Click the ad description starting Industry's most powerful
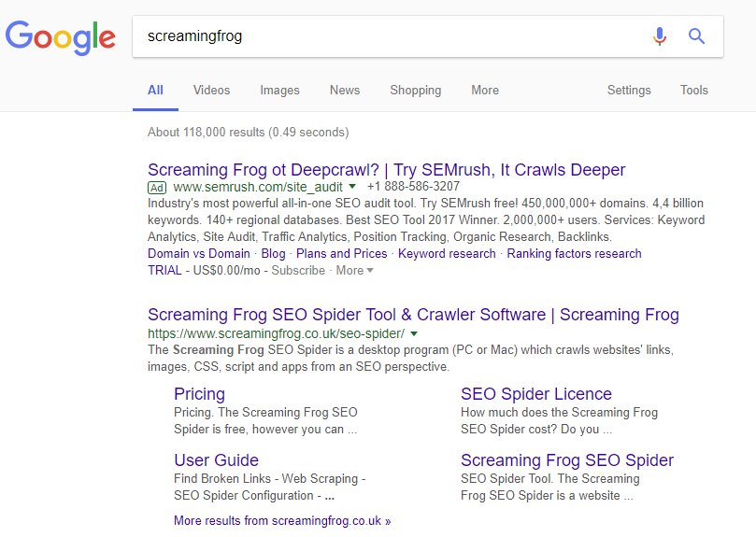This screenshot has width=756, height=537. 426,219
